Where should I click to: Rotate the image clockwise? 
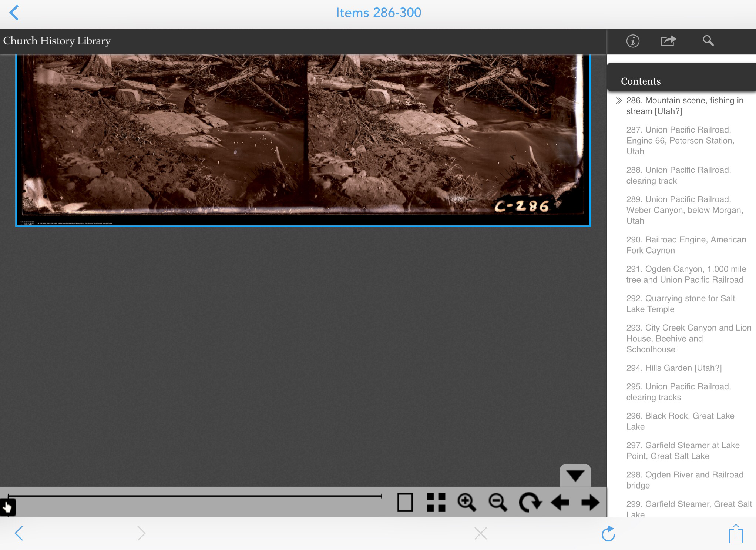(530, 503)
